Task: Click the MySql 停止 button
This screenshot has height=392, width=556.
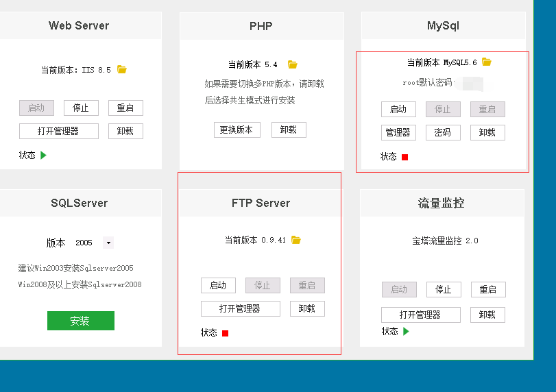Action: pos(444,109)
